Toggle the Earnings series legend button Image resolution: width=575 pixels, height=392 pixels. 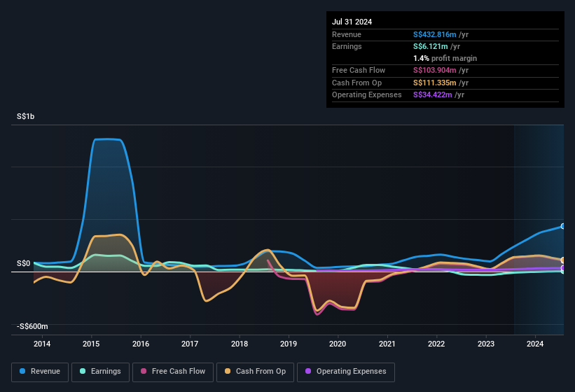pyautogui.click(x=100, y=372)
